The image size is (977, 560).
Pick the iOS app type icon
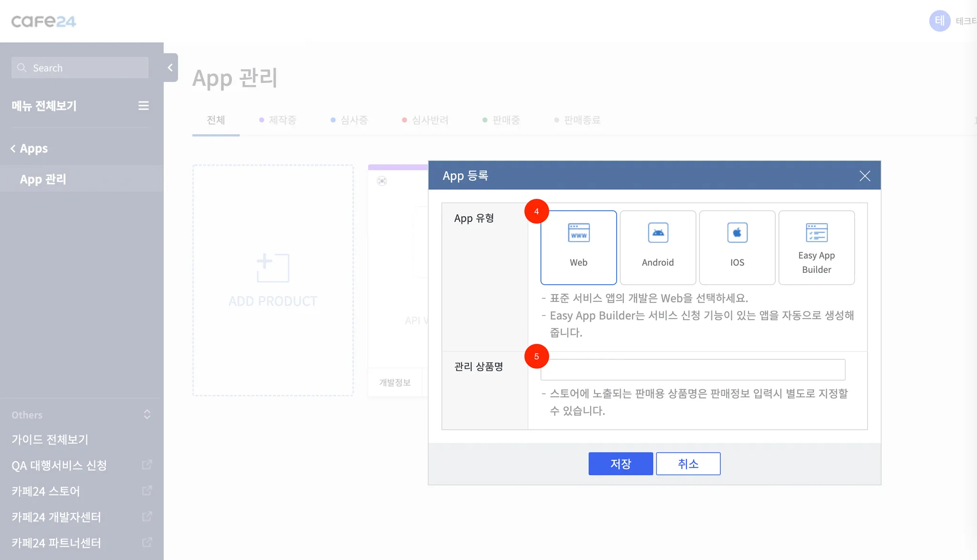(x=737, y=233)
